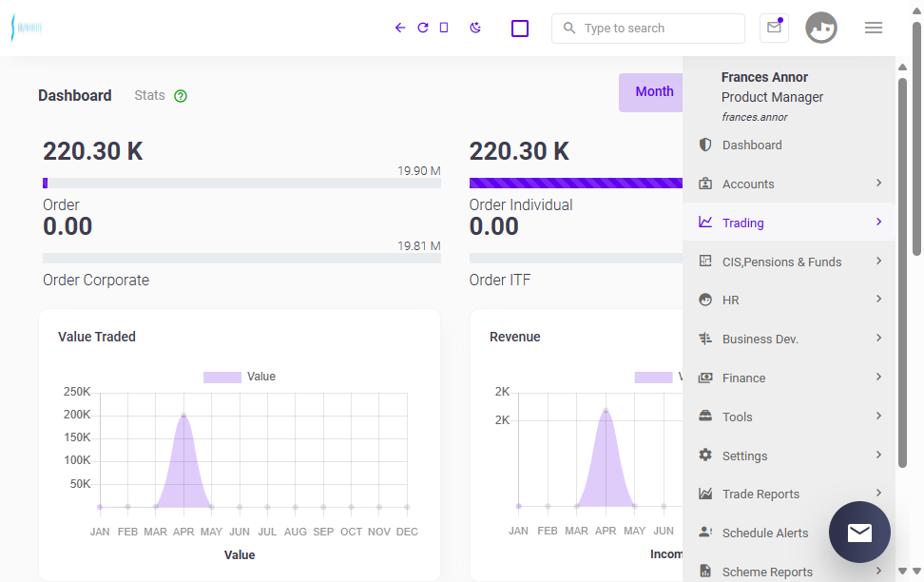Expand the Trading menu chevron
The height and width of the screenshot is (582, 924).
(x=878, y=222)
